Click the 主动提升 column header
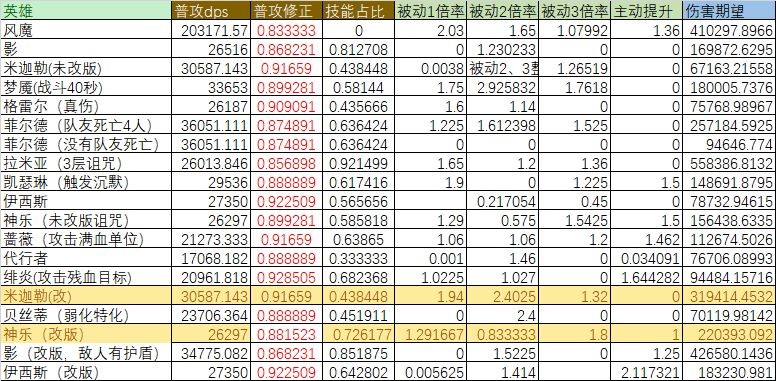The width and height of the screenshot is (776, 381). 646,11
